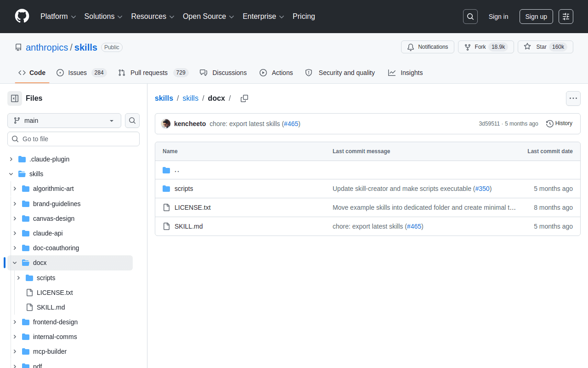The image size is (588, 368).
Task: Select the frontend-design folder in the tree
Action: pyautogui.click(x=55, y=322)
